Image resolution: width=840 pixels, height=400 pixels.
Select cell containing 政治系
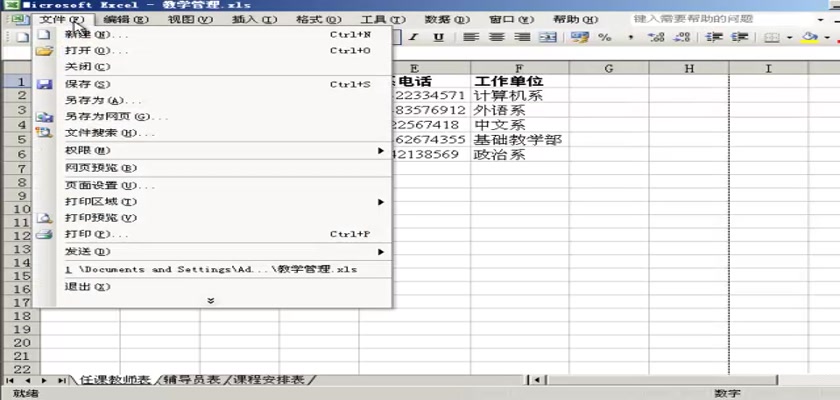[520, 155]
